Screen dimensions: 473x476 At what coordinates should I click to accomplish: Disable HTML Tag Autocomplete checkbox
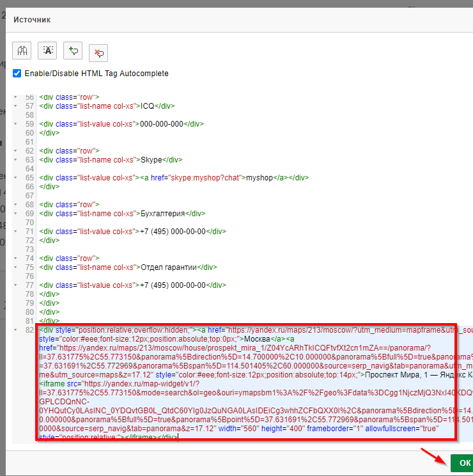click(x=17, y=74)
